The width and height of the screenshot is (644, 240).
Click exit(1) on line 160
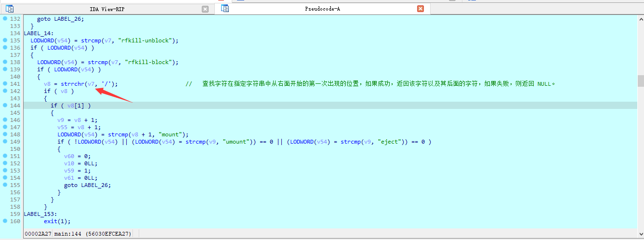click(57, 221)
